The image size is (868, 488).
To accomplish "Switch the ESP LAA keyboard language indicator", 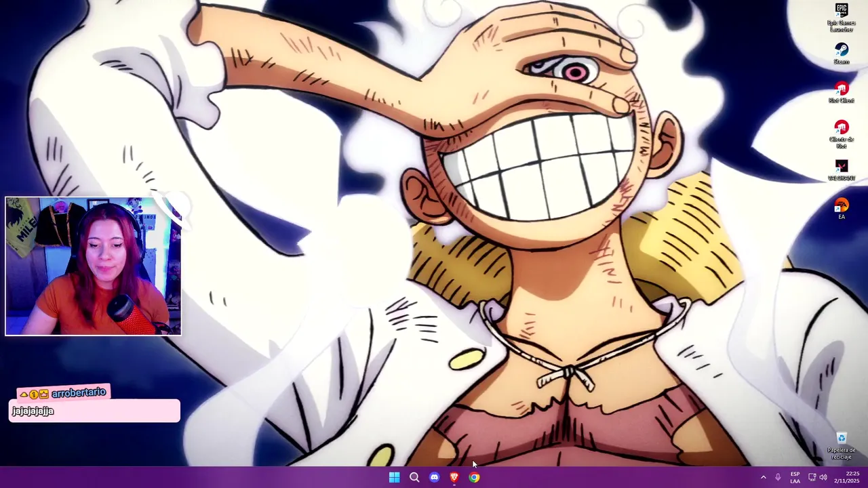I will pyautogui.click(x=795, y=478).
